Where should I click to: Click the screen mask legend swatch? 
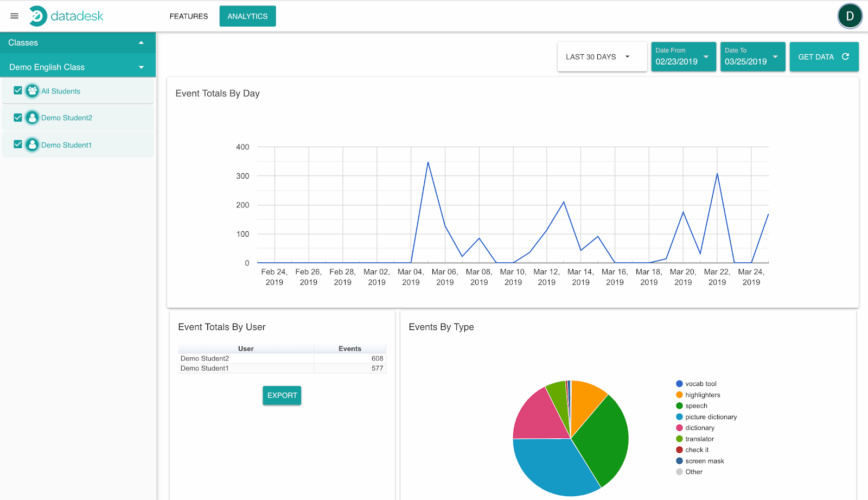click(x=679, y=461)
